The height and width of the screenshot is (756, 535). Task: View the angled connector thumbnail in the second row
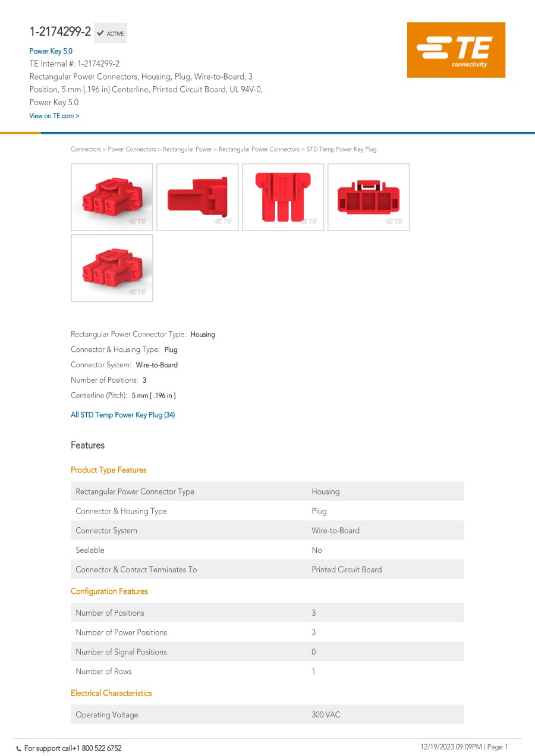(112, 268)
